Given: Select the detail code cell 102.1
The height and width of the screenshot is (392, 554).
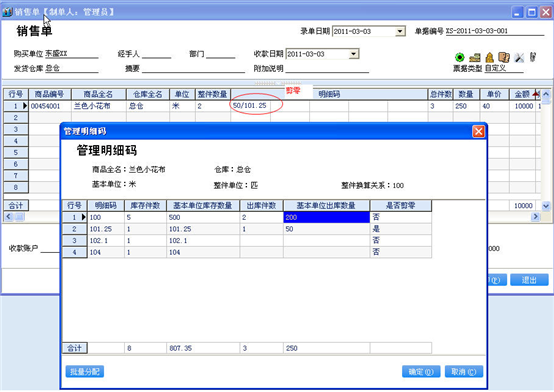Looking at the screenshot, I should pos(106,241).
